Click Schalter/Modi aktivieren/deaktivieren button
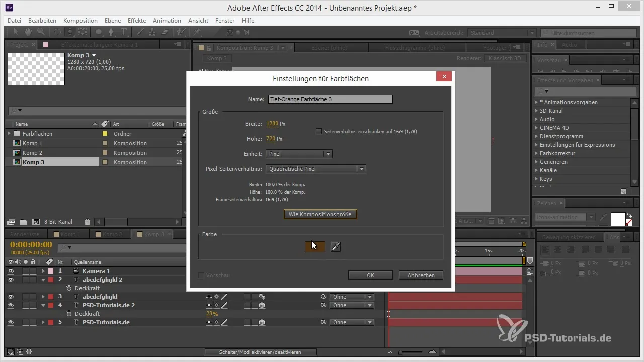The height and width of the screenshot is (362, 644). click(261, 352)
